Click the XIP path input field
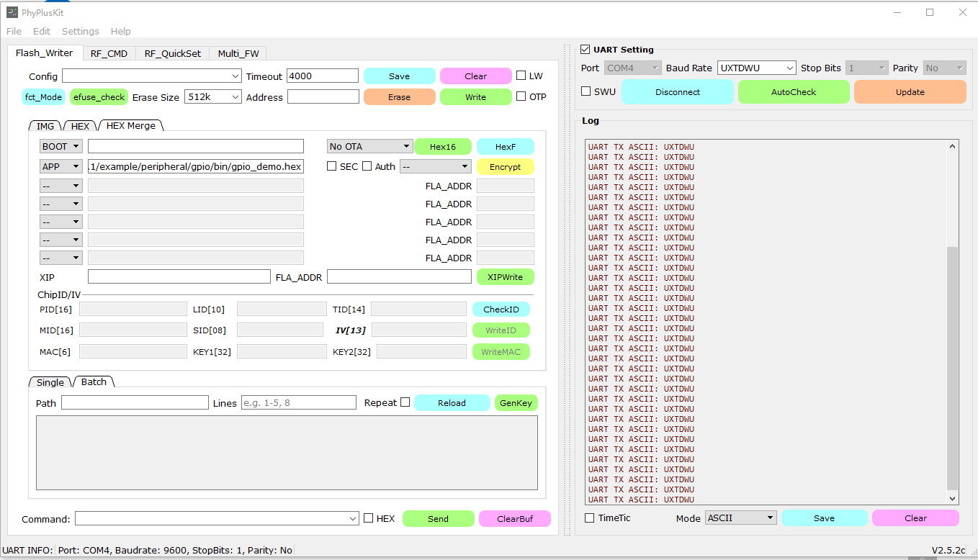Image resolution: width=978 pixels, height=560 pixels. pos(179,276)
